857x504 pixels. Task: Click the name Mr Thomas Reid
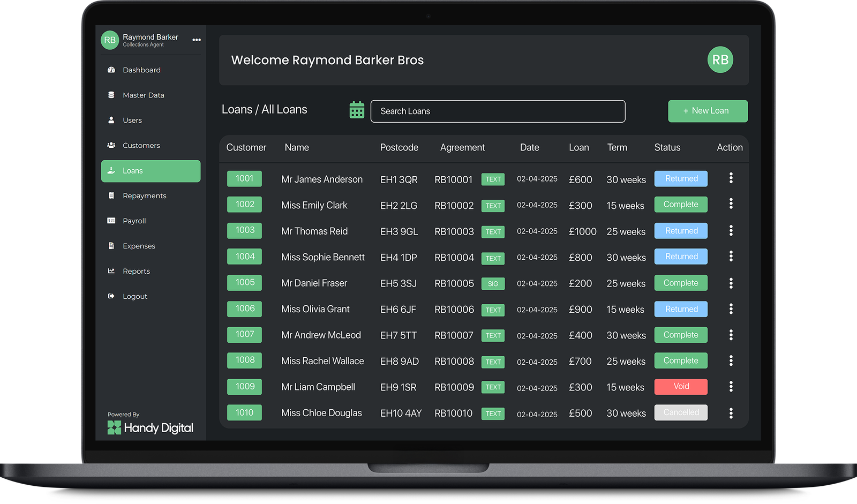[314, 231]
